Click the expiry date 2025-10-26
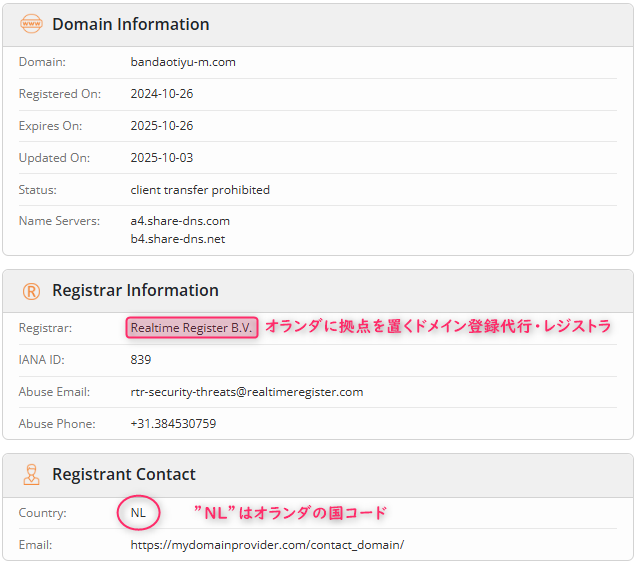The image size is (637, 562). [160, 126]
